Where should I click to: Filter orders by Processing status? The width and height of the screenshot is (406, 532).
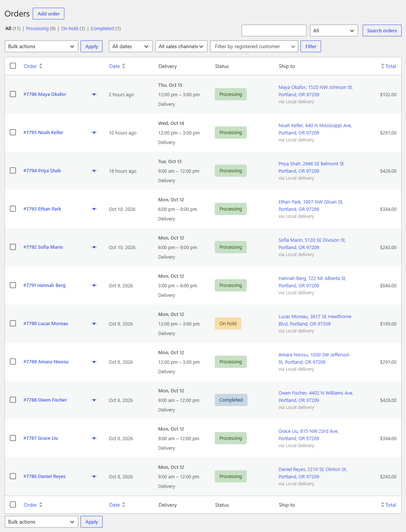click(x=37, y=28)
